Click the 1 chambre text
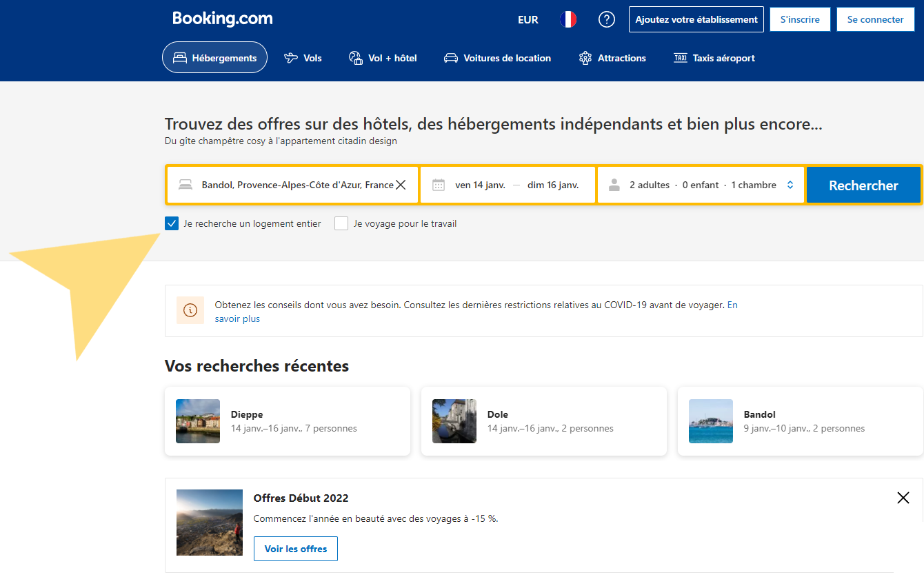Viewport: 924px width, 577px height. point(754,185)
